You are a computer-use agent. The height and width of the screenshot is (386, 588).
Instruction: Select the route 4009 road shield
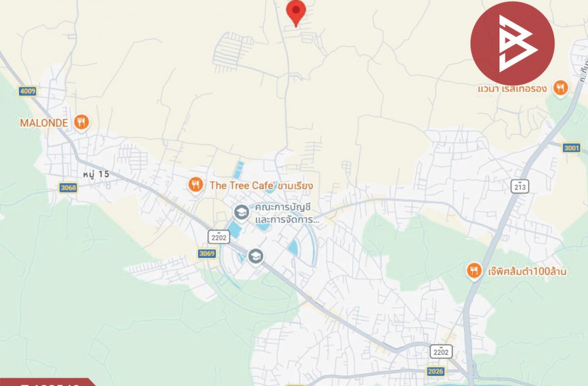(28, 91)
